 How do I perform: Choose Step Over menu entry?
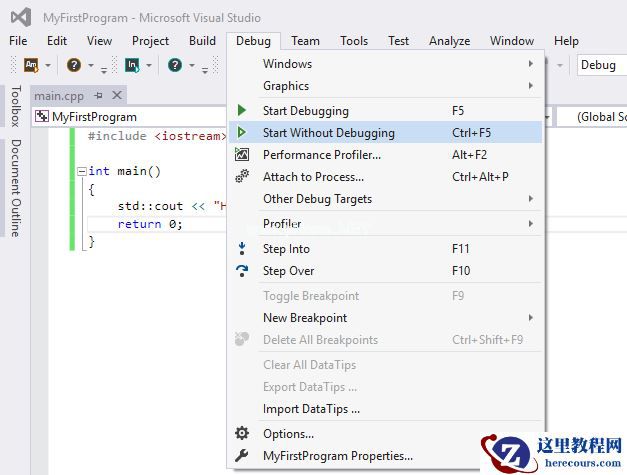pyautogui.click(x=386, y=271)
